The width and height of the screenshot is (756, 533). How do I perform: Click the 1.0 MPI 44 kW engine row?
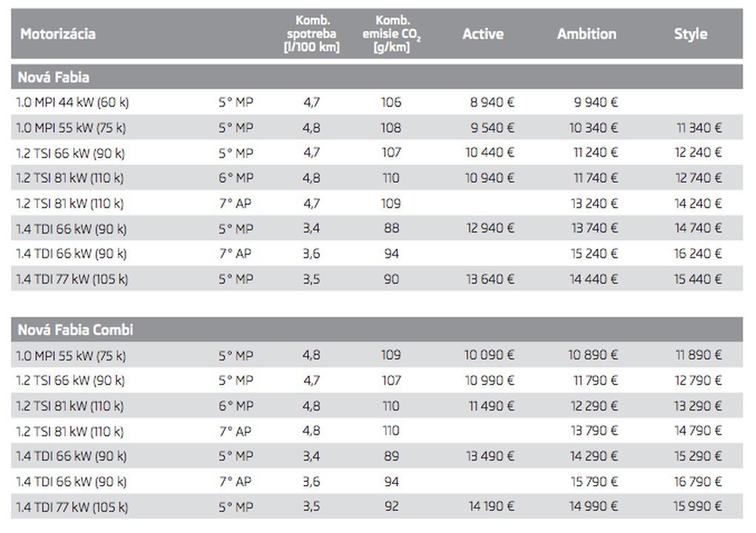72,102
